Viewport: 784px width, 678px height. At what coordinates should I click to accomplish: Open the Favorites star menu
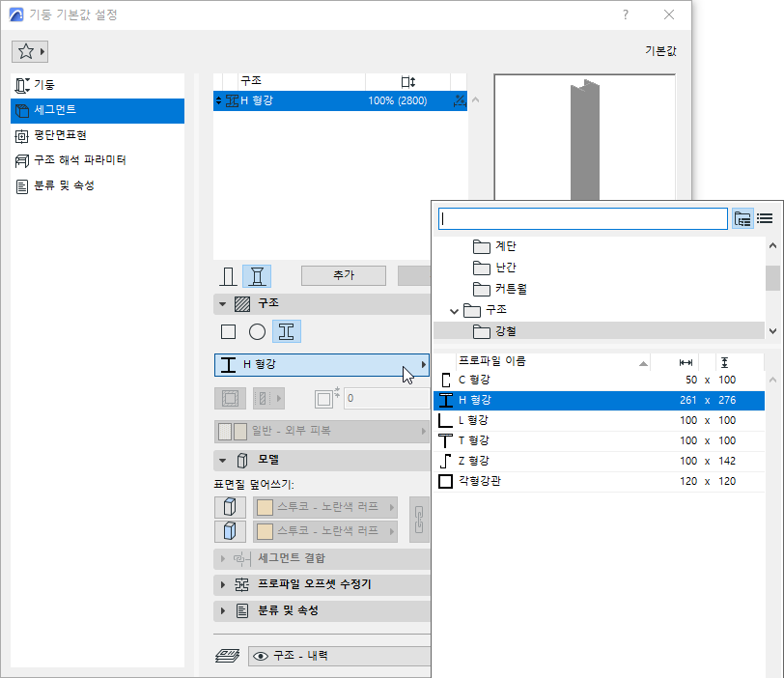(30, 51)
